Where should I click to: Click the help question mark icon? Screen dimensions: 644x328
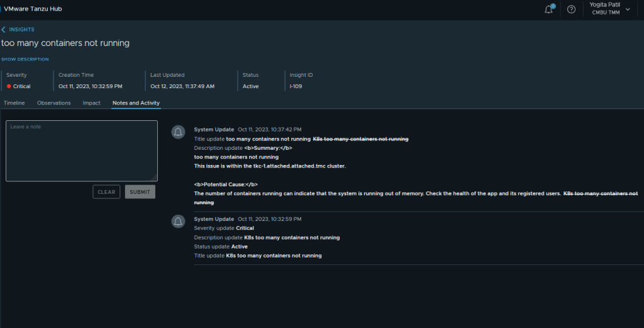coord(571,9)
